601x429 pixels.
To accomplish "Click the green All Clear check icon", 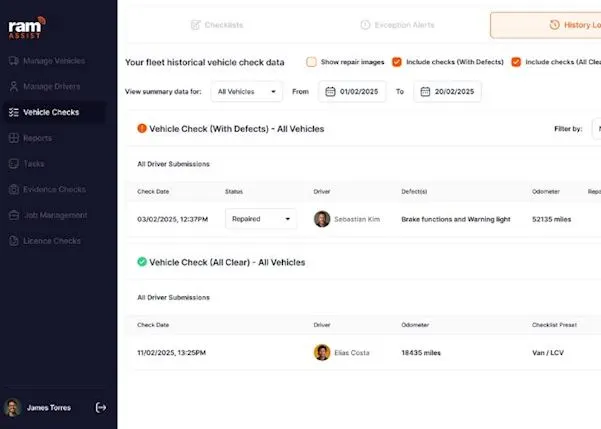I will [142, 262].
